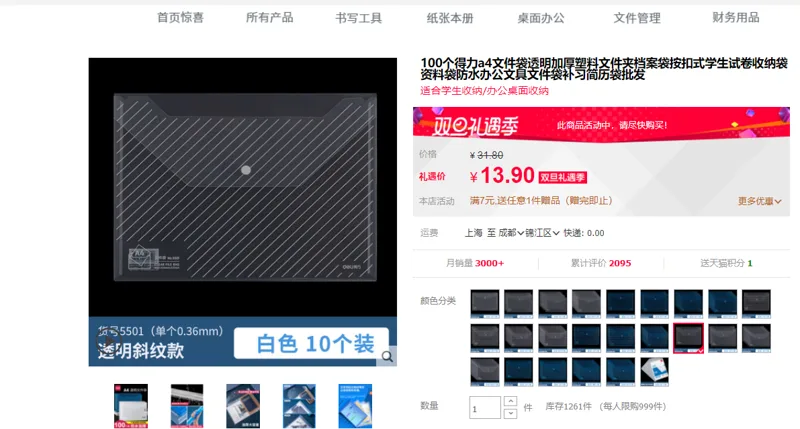Screen dimensions: 800x429
Task: Open the 首页惊喜 navigation tab
Action: [180, 18]
